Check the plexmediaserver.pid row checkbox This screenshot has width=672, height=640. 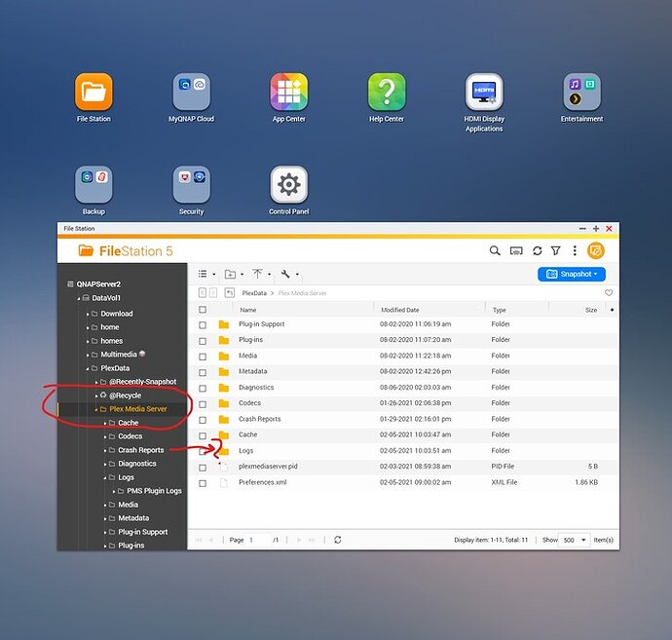[203, 468]
